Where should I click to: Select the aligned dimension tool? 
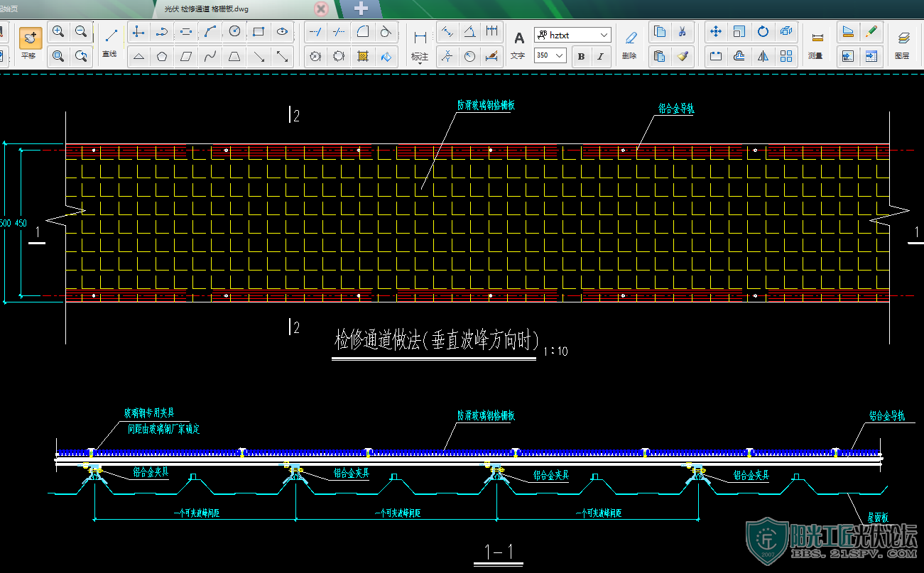447,32
